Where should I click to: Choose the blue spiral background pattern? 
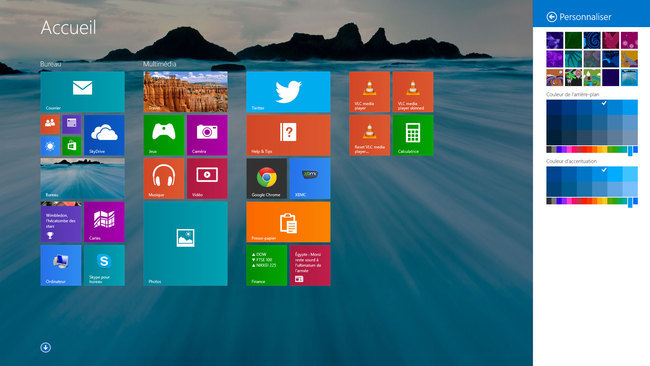point(592,41)
